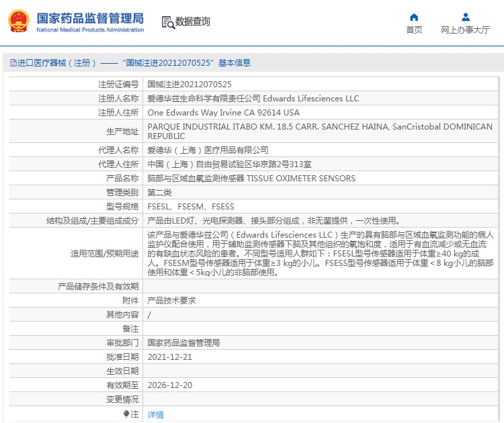
Task: Select registrant name Edwards Lifesciences LLC cell
Action: (253, 99)
